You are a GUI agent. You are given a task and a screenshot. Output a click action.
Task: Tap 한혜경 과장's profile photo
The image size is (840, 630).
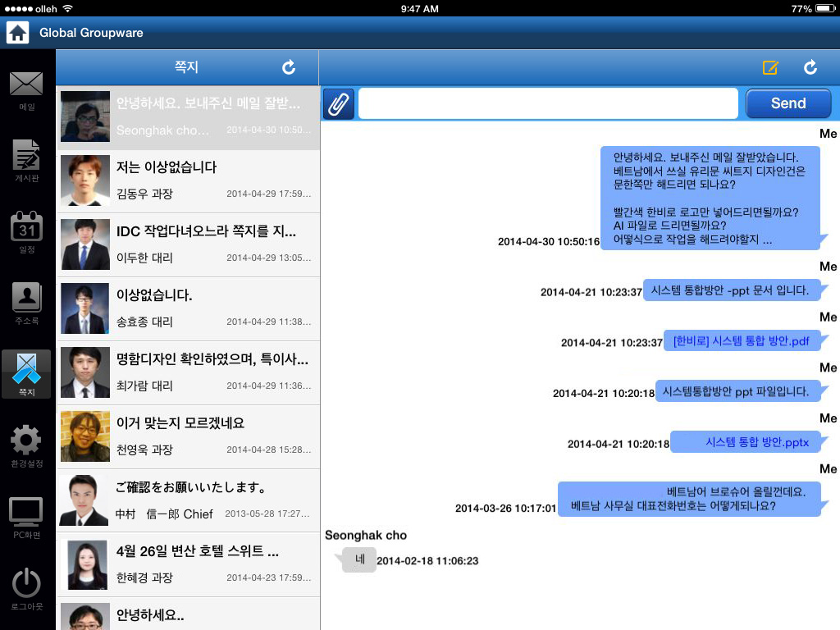pos(85,564)
